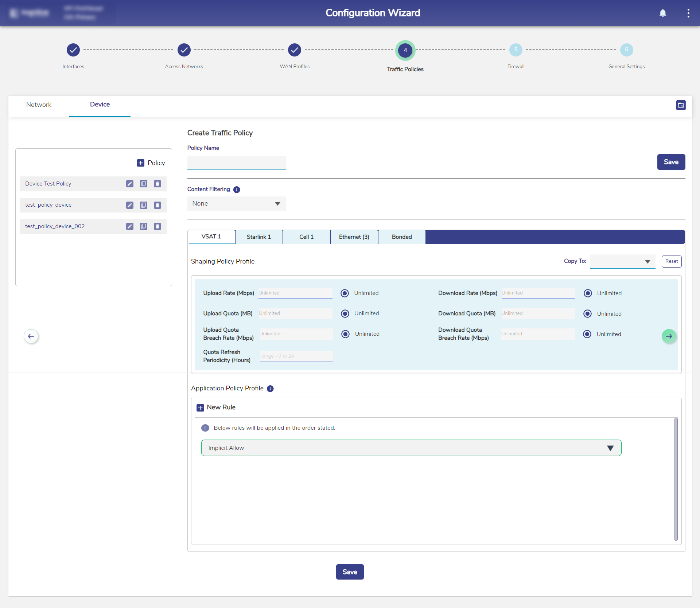Go back with the left arrow button
700x608 pixels.
pos(31,336)
